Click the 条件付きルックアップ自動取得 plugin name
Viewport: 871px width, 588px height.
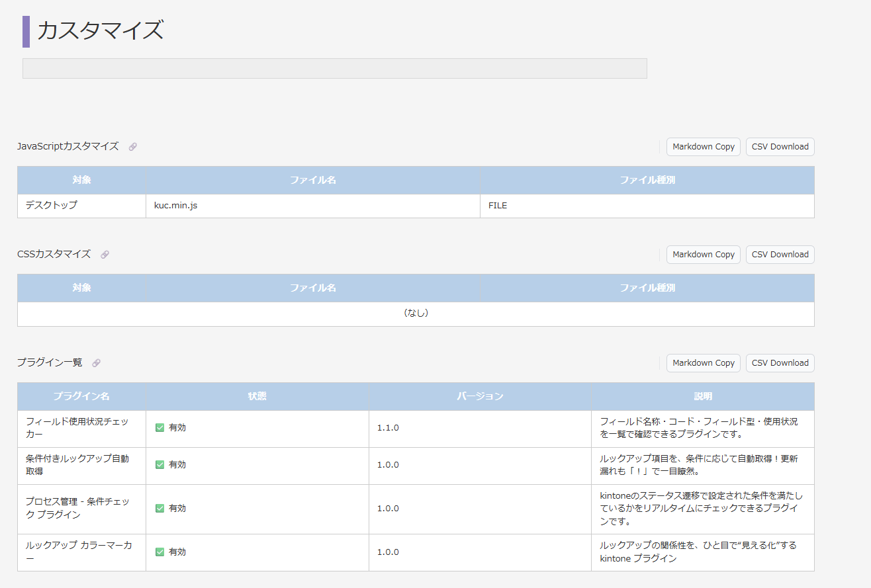[77, 465]
